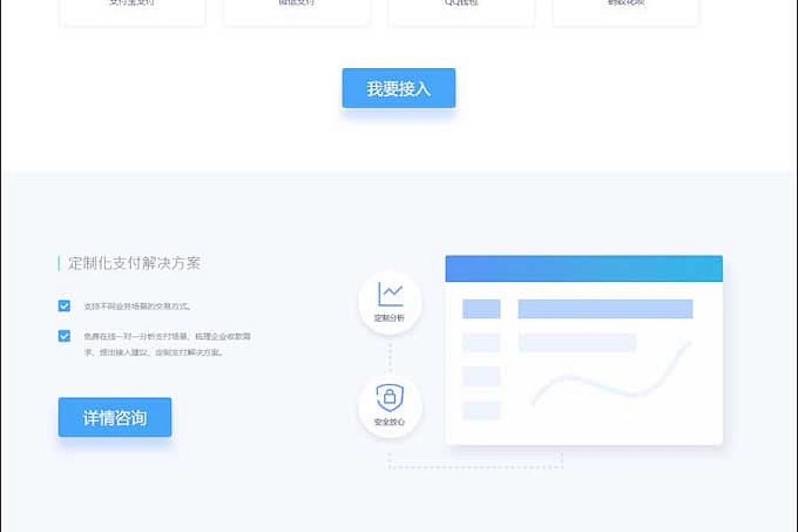Toggle the second checkbox with the two-line description
This screenshot has height=532, width=798.
click(64, 336)
